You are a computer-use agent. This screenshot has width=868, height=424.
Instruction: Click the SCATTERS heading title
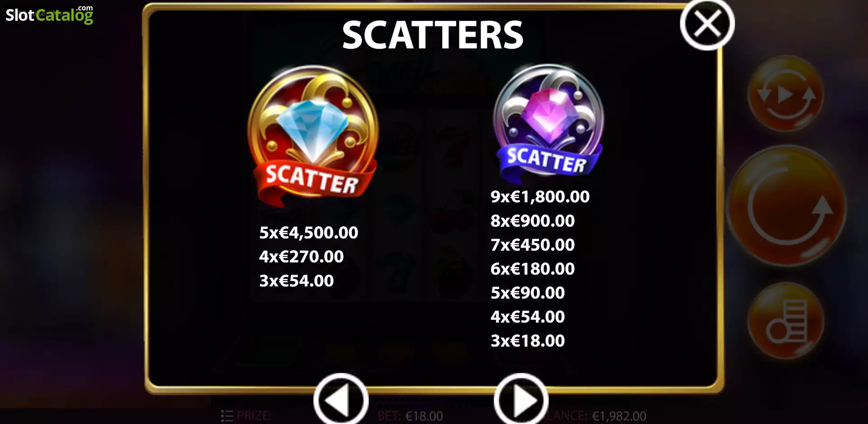(x=433, y=35)
